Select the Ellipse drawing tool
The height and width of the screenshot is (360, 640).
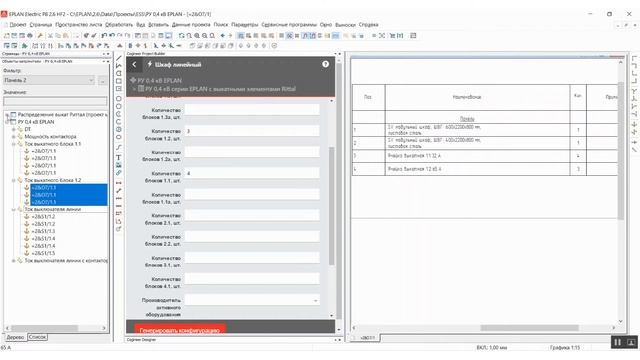pyautogui.click(x=119, y=137)
